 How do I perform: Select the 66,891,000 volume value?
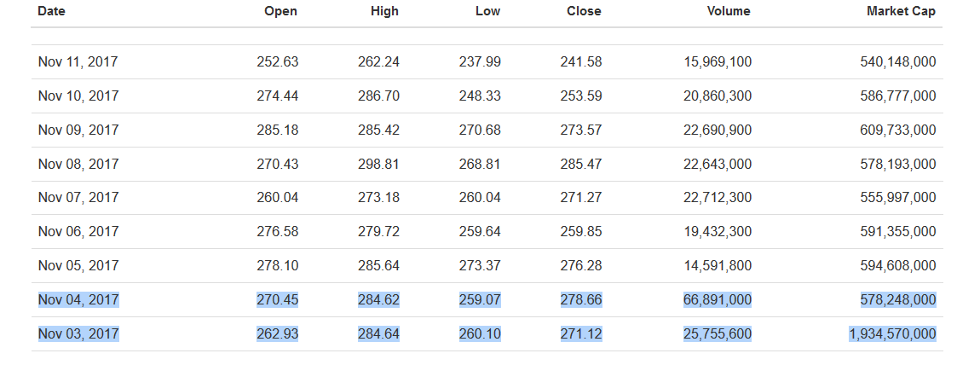coord(718,299)
